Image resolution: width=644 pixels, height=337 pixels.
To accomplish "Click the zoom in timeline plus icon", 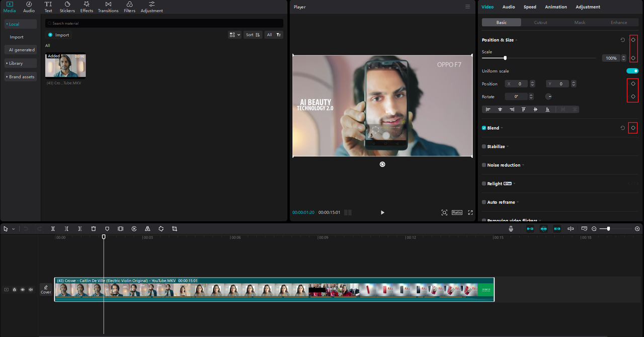I will [637, 229].
